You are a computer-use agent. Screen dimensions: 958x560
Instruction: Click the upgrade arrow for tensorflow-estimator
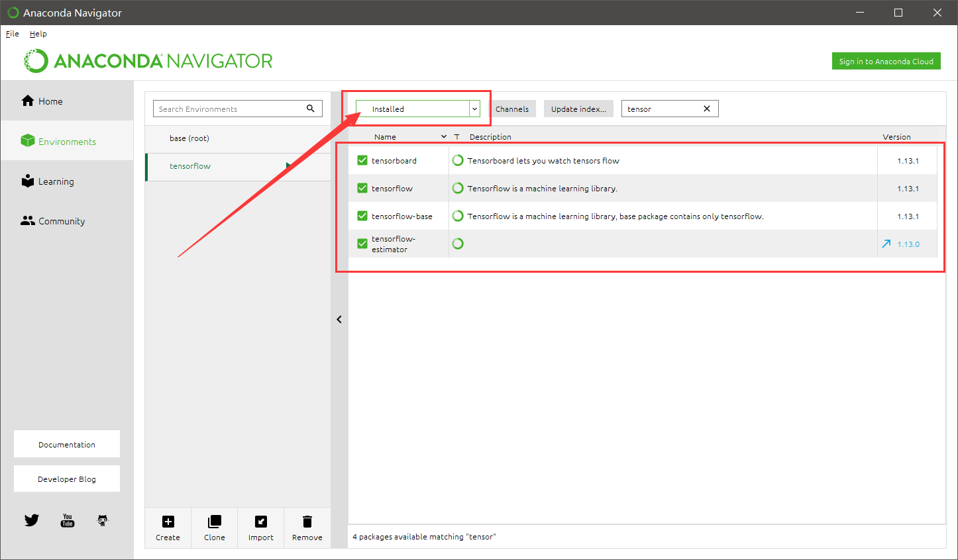886,244
